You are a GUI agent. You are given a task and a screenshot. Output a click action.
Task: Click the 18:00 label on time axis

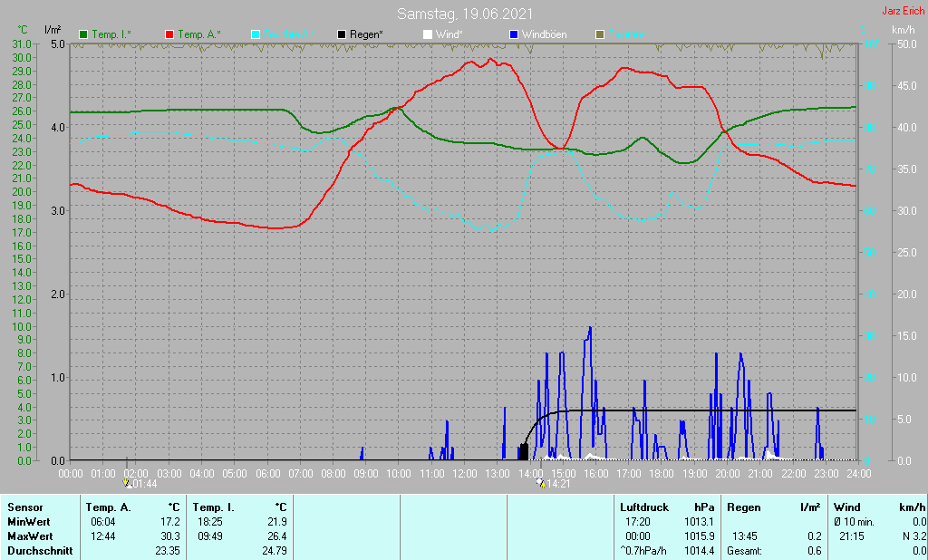click(x=662, y=473)
